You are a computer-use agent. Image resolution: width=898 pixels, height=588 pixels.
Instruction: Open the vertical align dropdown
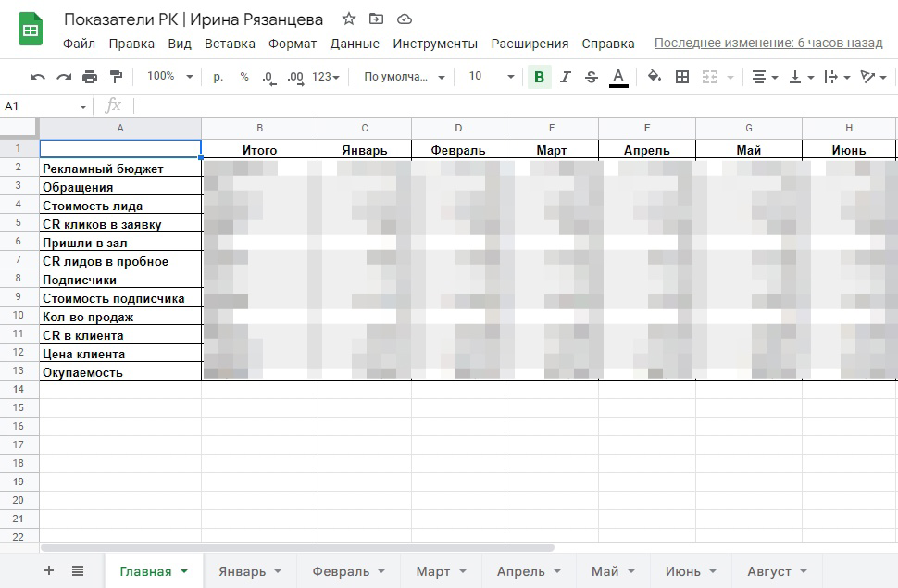(801, 77)
